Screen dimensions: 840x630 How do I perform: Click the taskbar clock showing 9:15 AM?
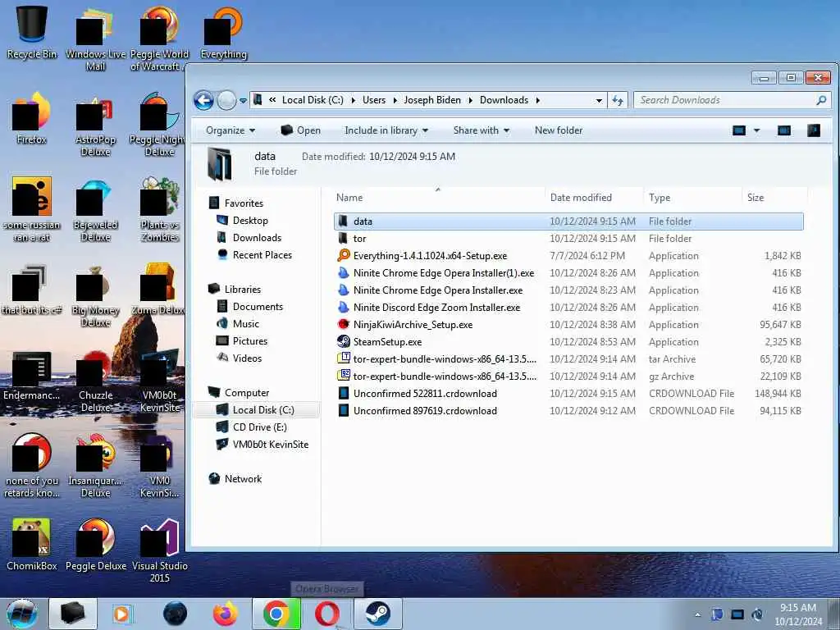798,614
